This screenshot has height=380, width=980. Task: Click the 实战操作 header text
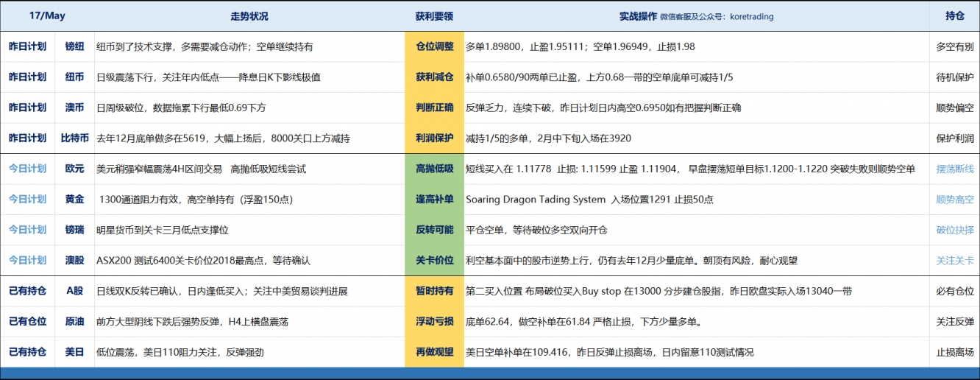coord(638,16)
